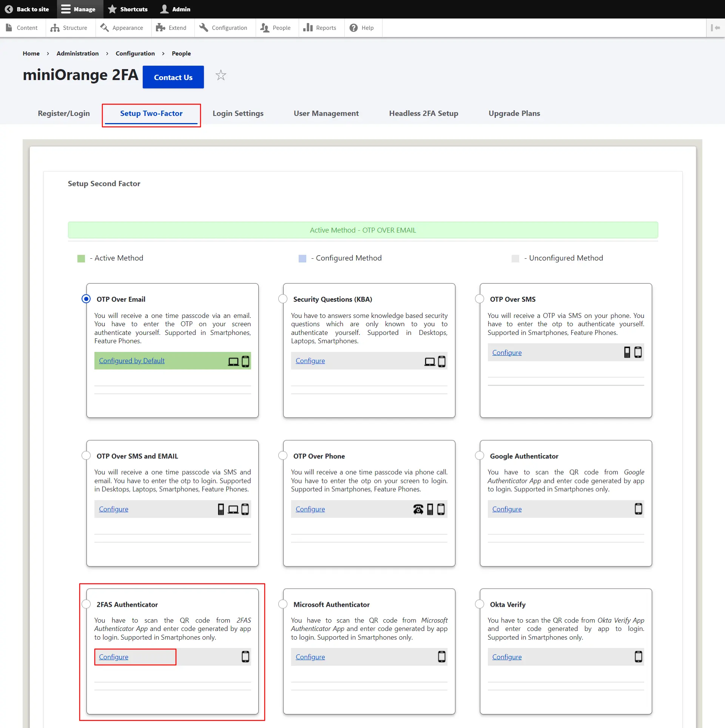Open the Admin user icon
Image resolution: width=725 pixels, height=728 pixels.
tap(164, 9)
